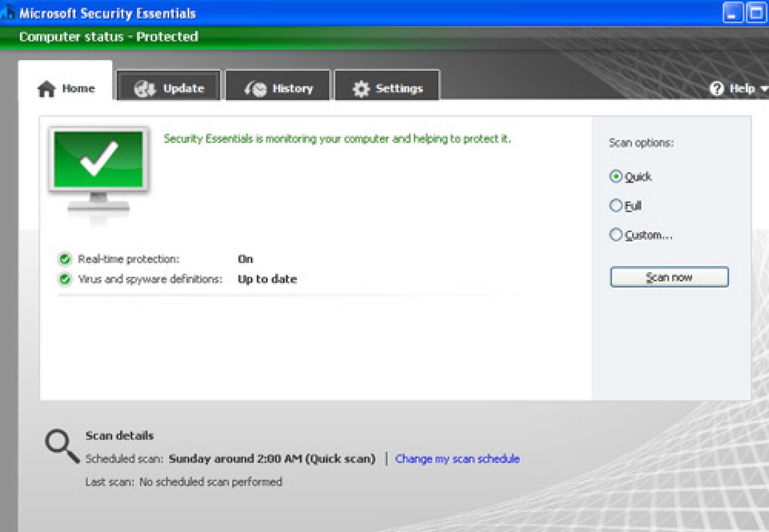
Task: Click the Real-time protection green check icon
Action: (65, 259)
